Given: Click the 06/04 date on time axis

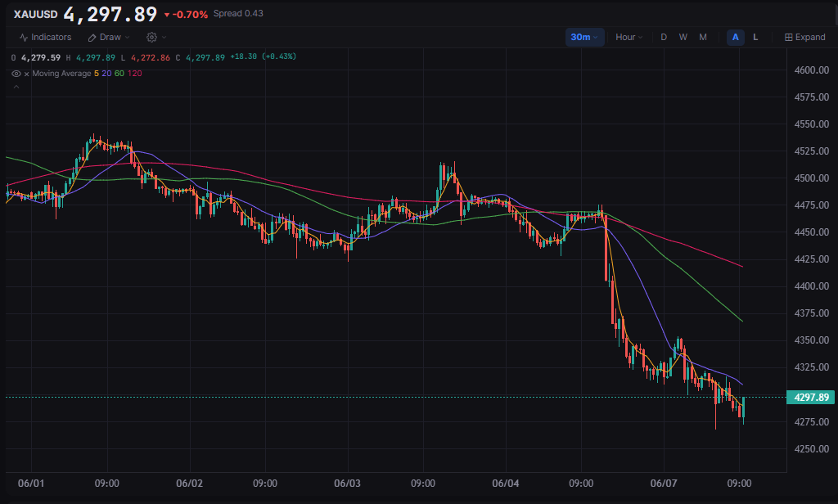Looking at the screenshot, I should click(x=506, y=484).
